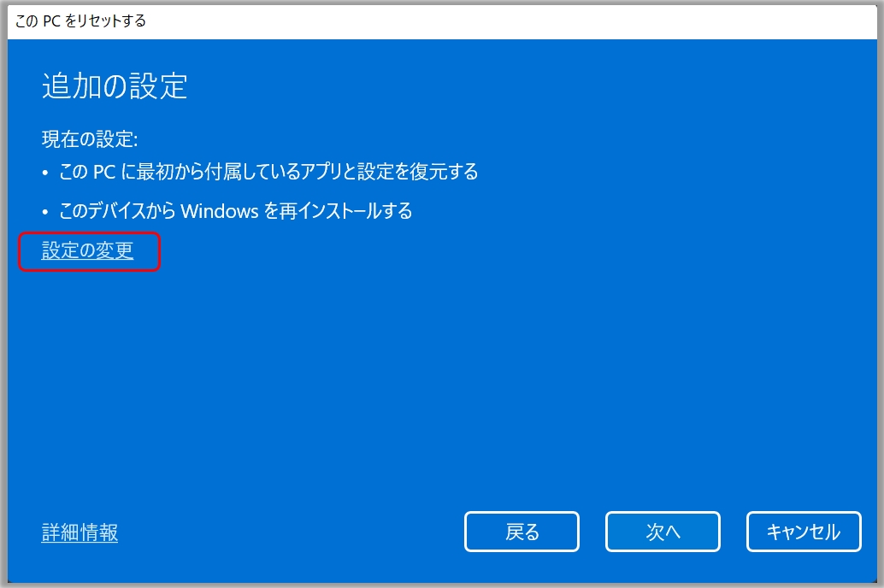Viewport: 884px width, 588px height.
Task: Click the この PC をリセットする title bar
Action: [x=442, y=21]
